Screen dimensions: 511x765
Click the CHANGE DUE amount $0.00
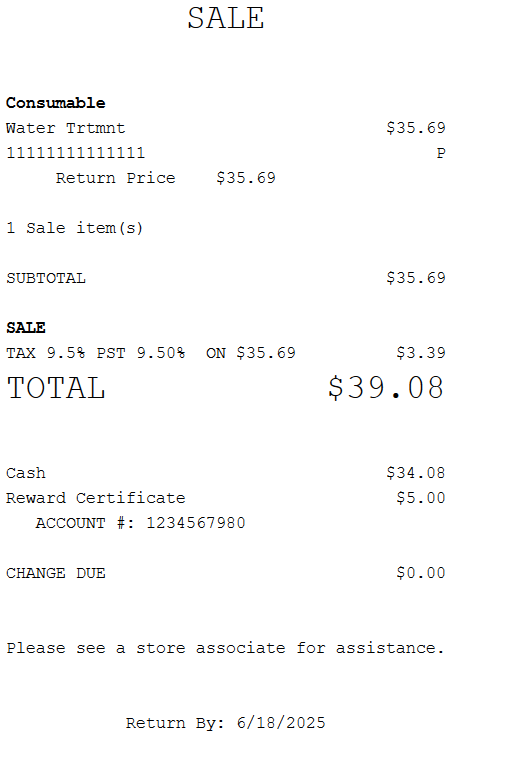[x=421, y=573]
